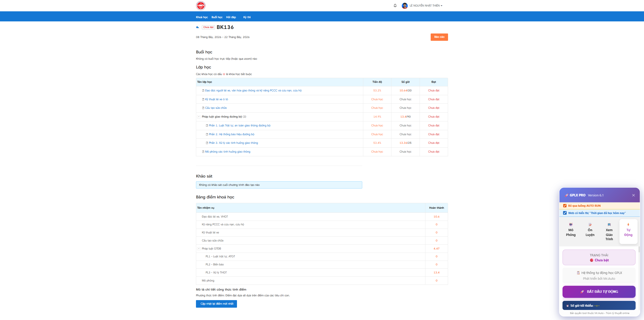This screenshot has height=320, width=644.
Task: Click the 13.4/90 hours value
Action: 405,117
